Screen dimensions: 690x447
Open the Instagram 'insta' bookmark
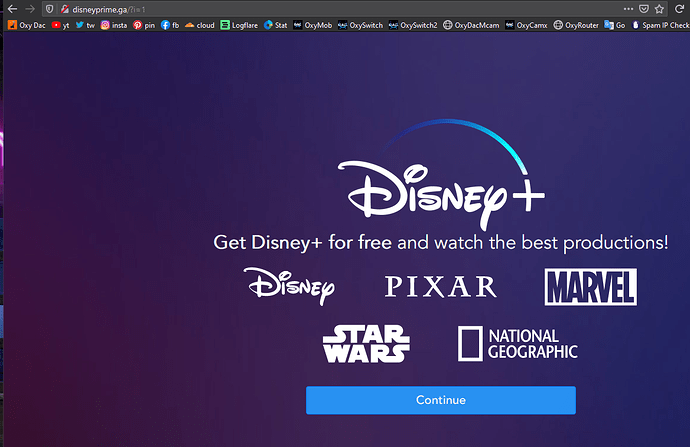114,25
